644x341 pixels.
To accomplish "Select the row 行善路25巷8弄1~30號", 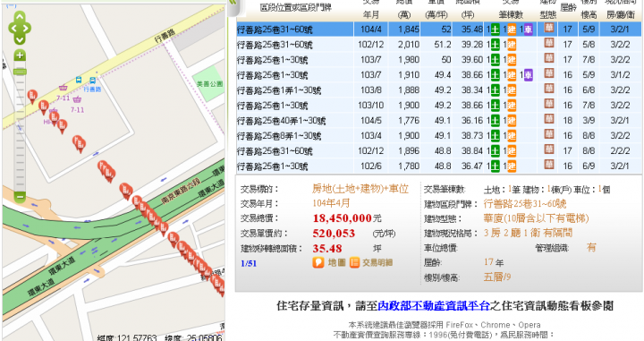I will coord(438,135).
